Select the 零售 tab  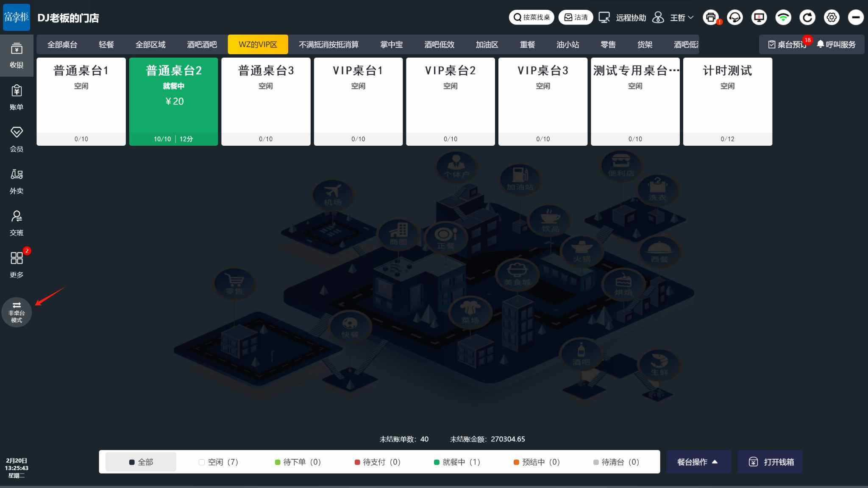pos(608,44)
